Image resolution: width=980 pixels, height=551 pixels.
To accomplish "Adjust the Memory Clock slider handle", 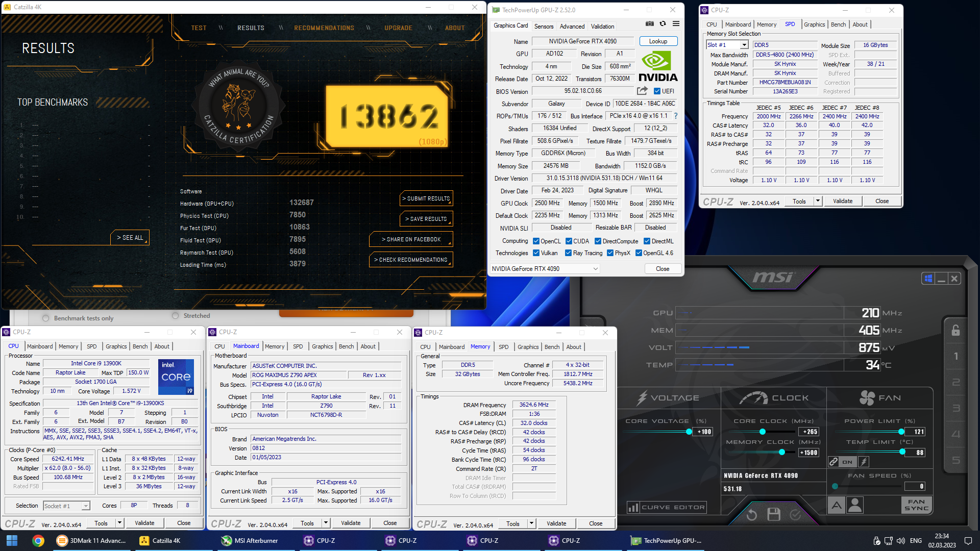I will [x=782, y=453].
